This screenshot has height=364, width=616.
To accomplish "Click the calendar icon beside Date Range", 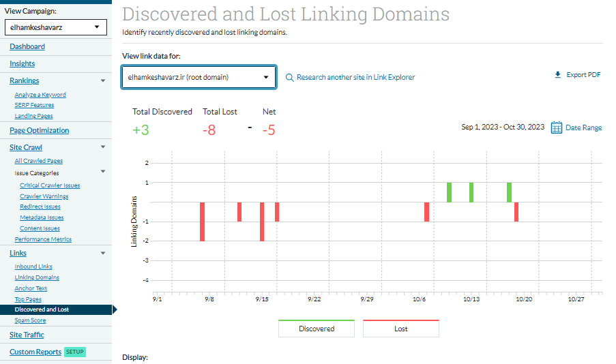I will tap(556, 127).
